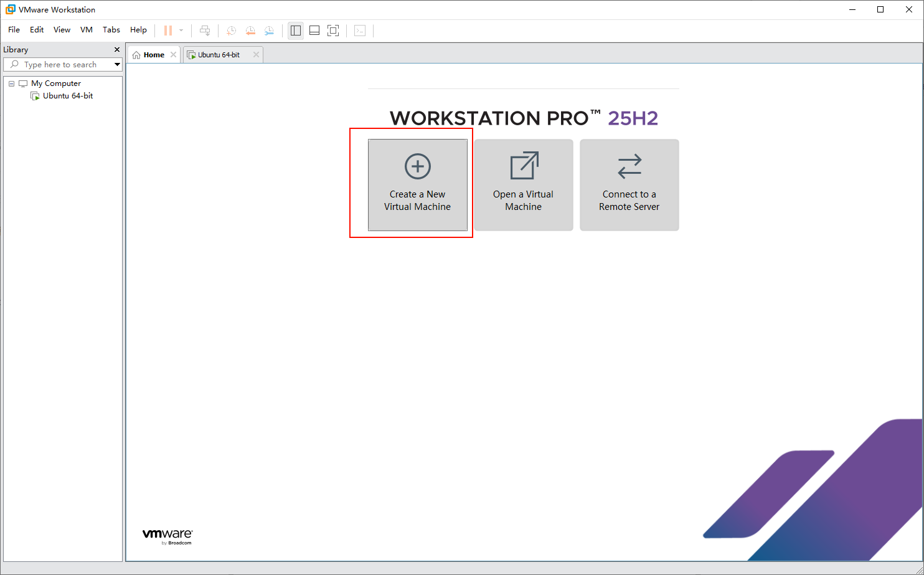Toggle the thumbnail bar view icon
This screenshot has height=575, width=924.
[314, 31]
